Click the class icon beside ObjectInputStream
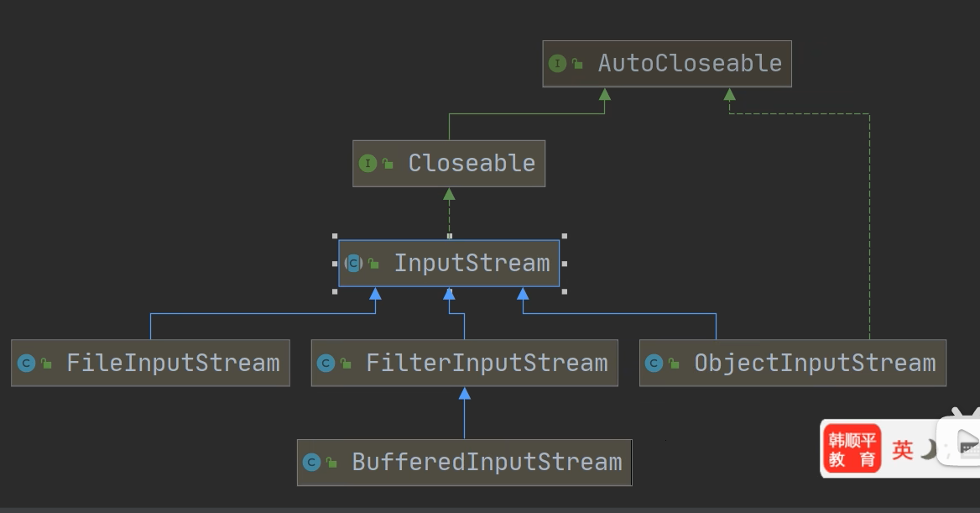The image size is (980, 513). tap(654, 364)
